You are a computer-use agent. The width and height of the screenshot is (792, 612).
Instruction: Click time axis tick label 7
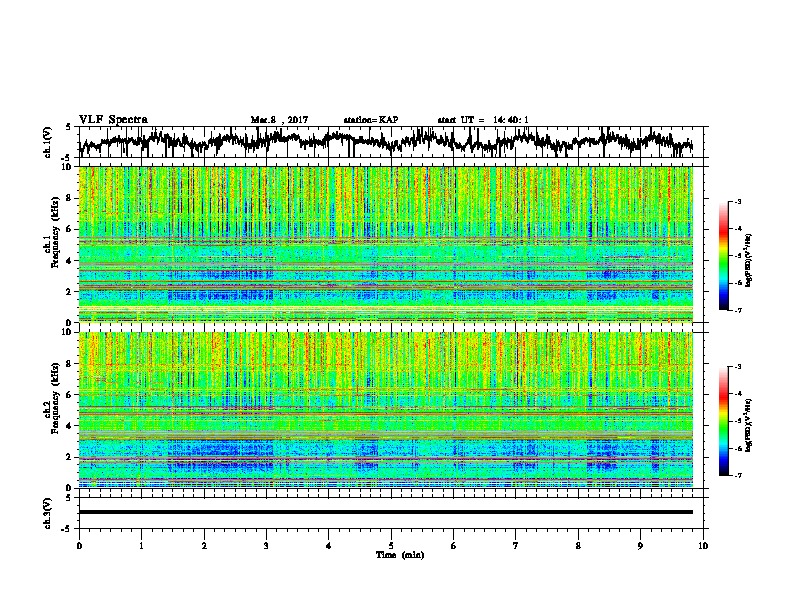pos(516,546)
